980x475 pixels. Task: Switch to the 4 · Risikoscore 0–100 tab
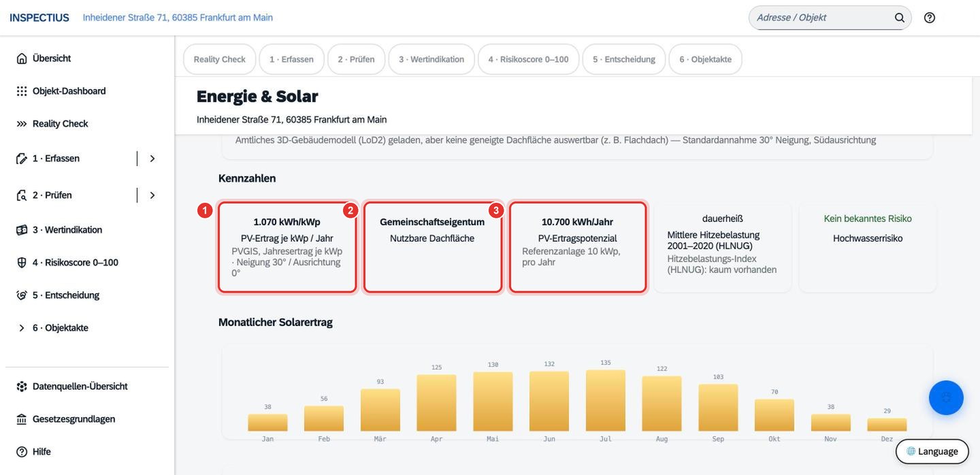[528, 59]
